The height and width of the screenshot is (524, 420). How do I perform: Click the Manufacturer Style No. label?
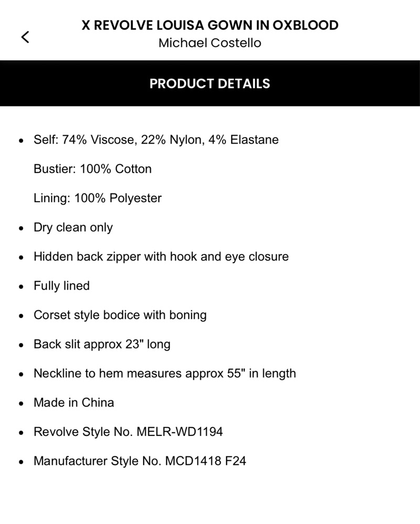point(98,461)
